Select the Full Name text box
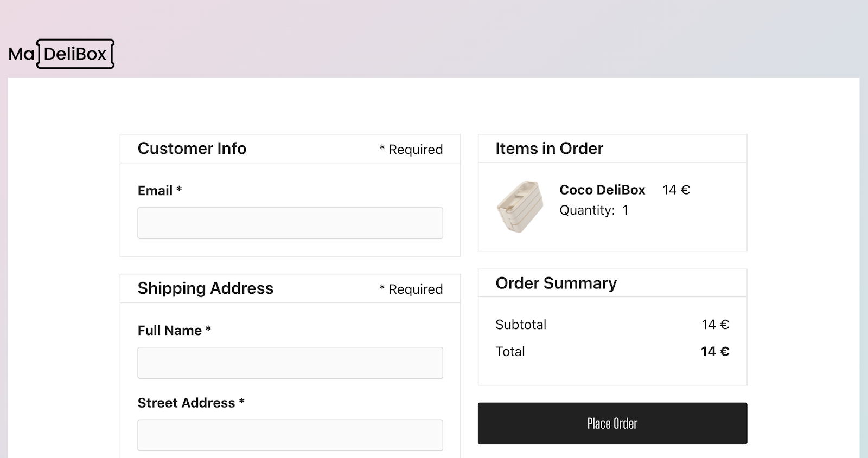Viewport: 868px width, 458px height. (290, 363)
